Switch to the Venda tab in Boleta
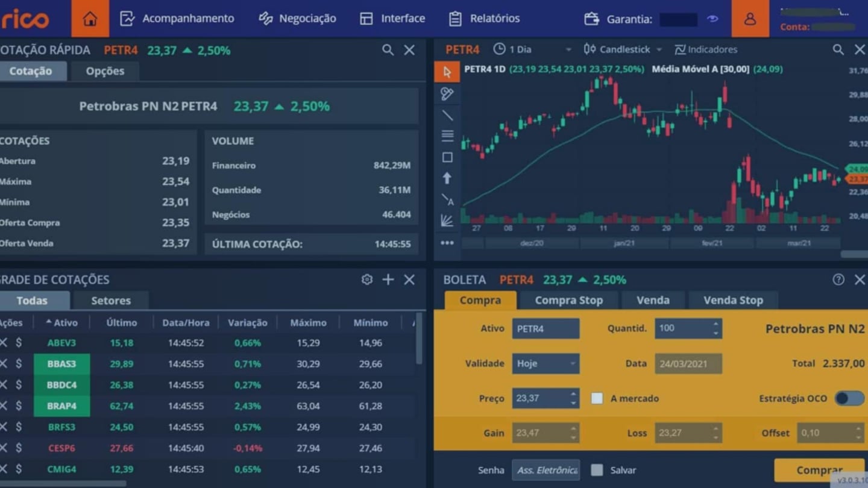 click(x=653, y=300)
